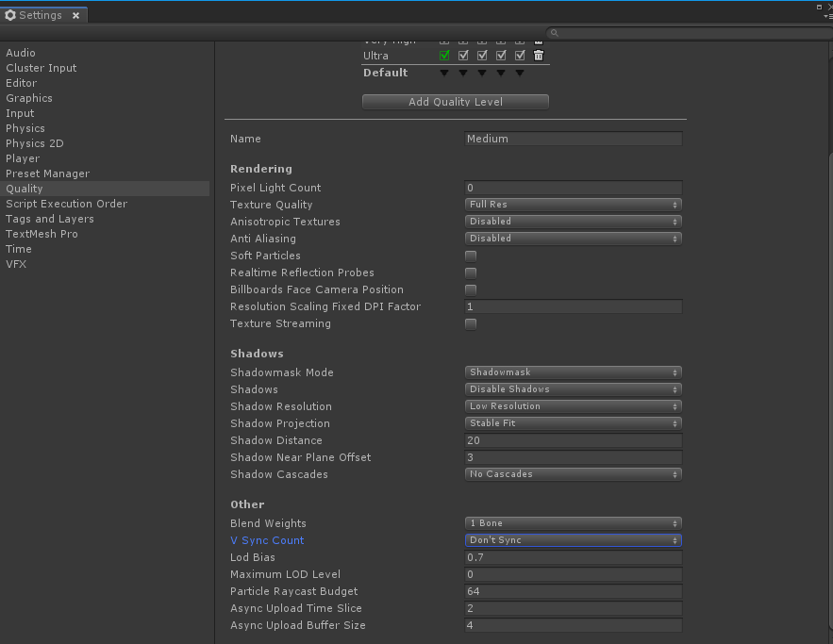Open the Shadow Resolution dropdown
Image resolution: width=833 pixels, height=644 pixels.
click(574, 406)
